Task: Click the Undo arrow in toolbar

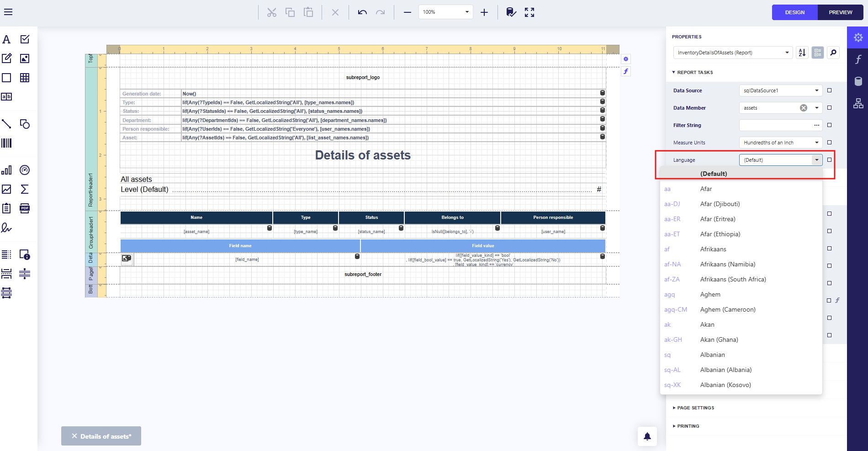Action: click(362, 12)
